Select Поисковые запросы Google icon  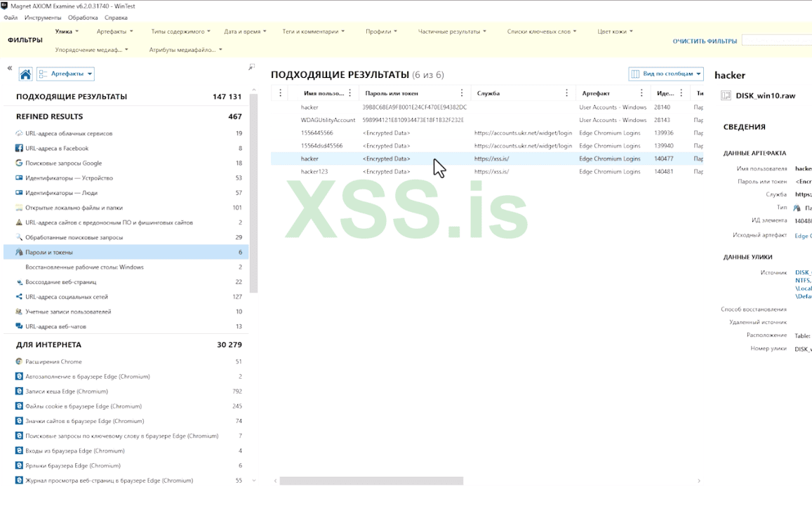(19, 163)
